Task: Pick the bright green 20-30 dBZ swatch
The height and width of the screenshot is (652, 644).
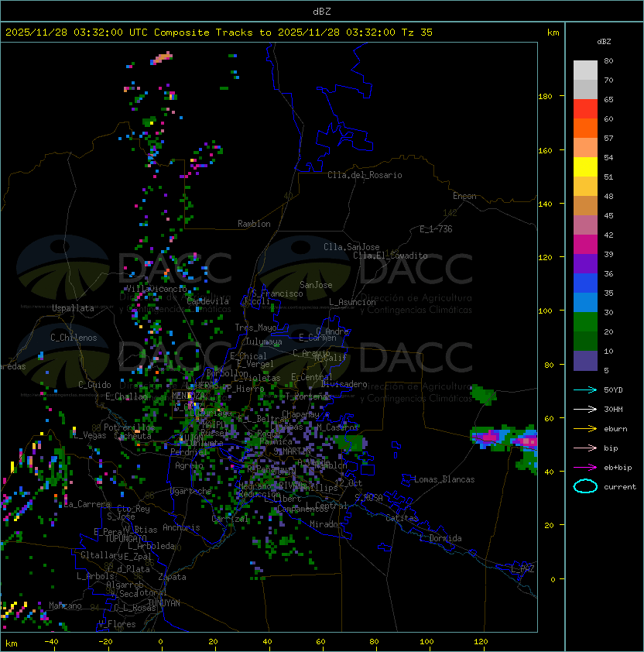Action: pyautogui.click(x=585, y=321)
